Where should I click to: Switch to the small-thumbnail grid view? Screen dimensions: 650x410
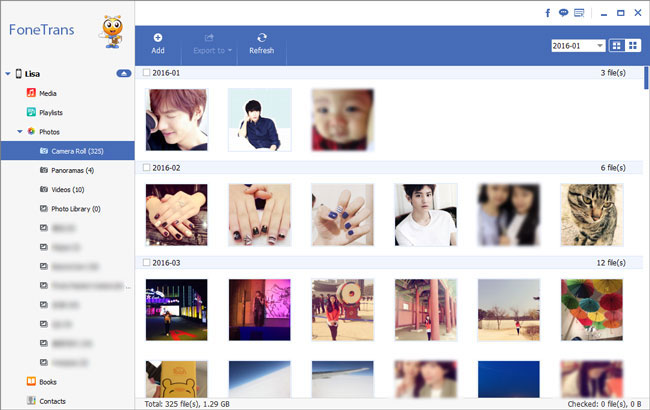pyautogui.click(x=633, y=46)
